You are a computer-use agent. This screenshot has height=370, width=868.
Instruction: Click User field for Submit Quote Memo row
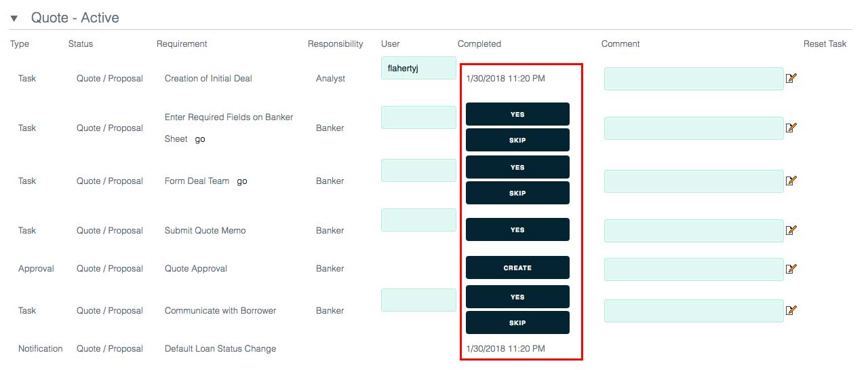coord(418,220)
